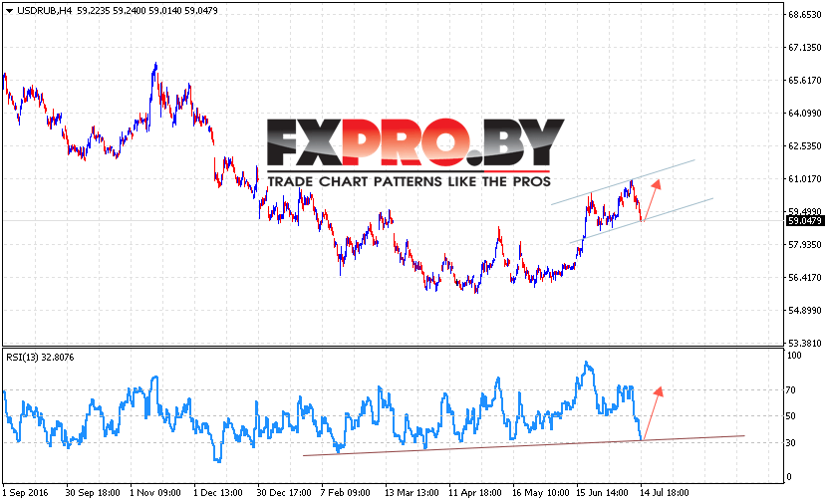This screenshot has height=504, width=826.
Task: Click the 1 Dec 13:00 time label
Action: point(218,493)
